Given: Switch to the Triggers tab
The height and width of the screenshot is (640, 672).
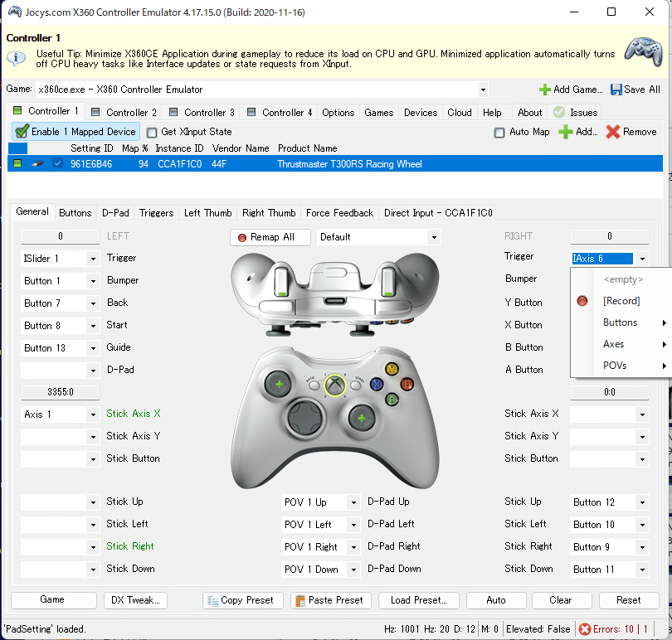Looking at the screenshot, I should pyautogui.click(x=157, y=213).
